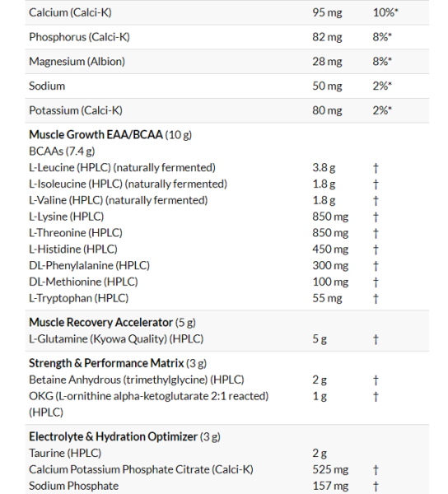Select the Phosphorus (Calci-K) text
The width and height of the screenshot is (448, 494).
click(79, 37)
